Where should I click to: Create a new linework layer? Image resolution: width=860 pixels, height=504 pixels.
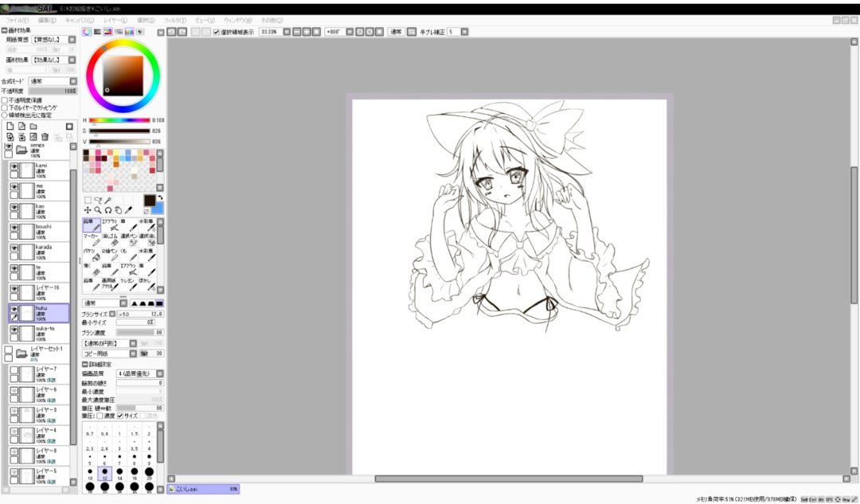(21, 126)
